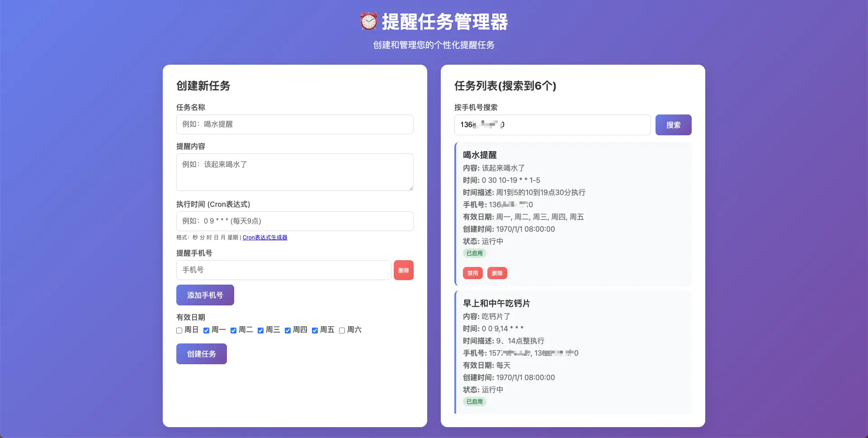
Task: Click the Cron expression input field
Action: pos(295,221)
